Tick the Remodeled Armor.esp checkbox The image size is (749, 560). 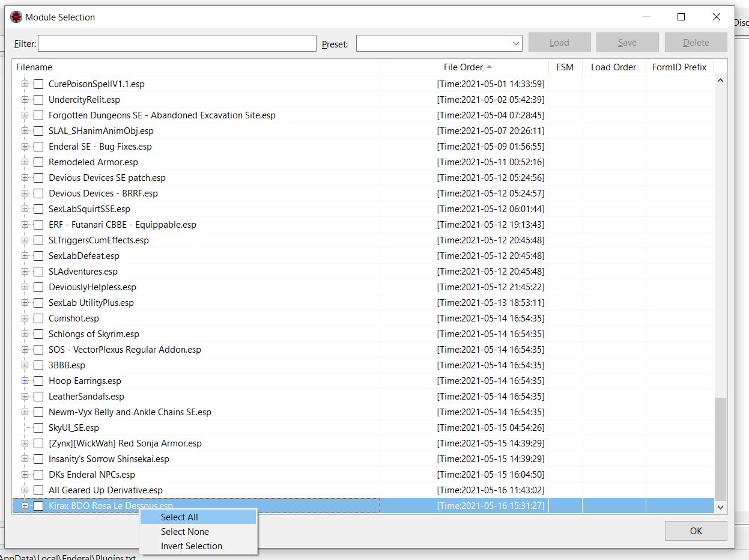coord(38,162)
